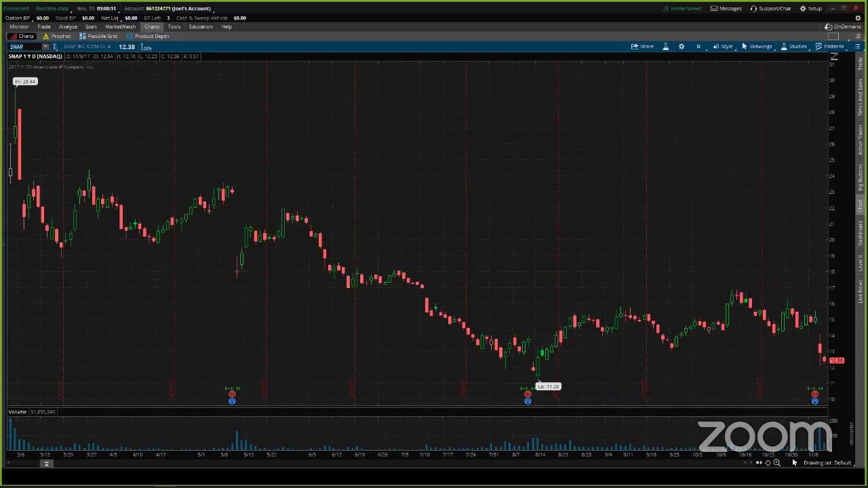Open the Flexible Grid sub-tab

pos(98,36)
